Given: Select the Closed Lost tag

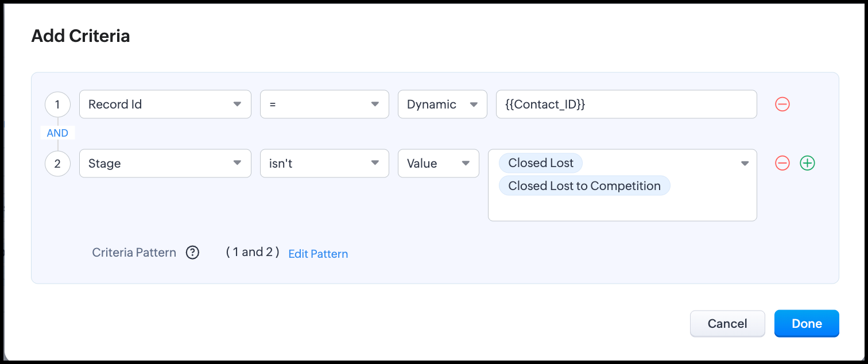Looking at the screenshot, I should coord(541,163).
